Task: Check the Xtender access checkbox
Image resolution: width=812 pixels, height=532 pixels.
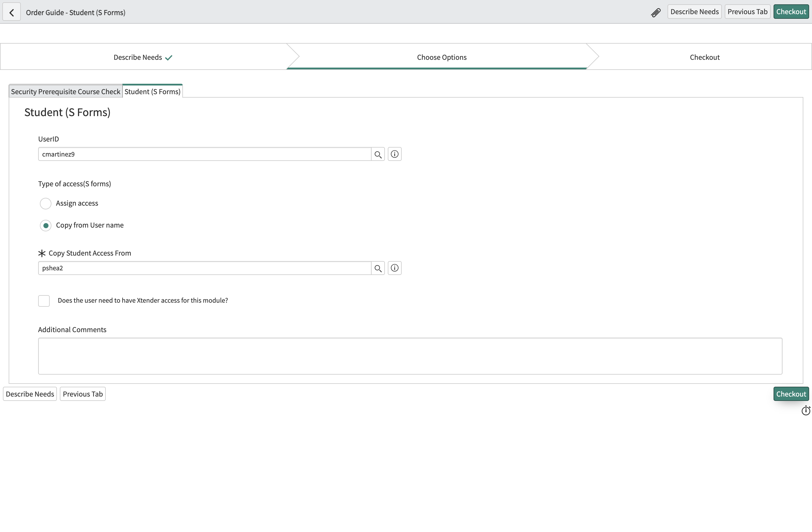Action: [x=44, y=301]
